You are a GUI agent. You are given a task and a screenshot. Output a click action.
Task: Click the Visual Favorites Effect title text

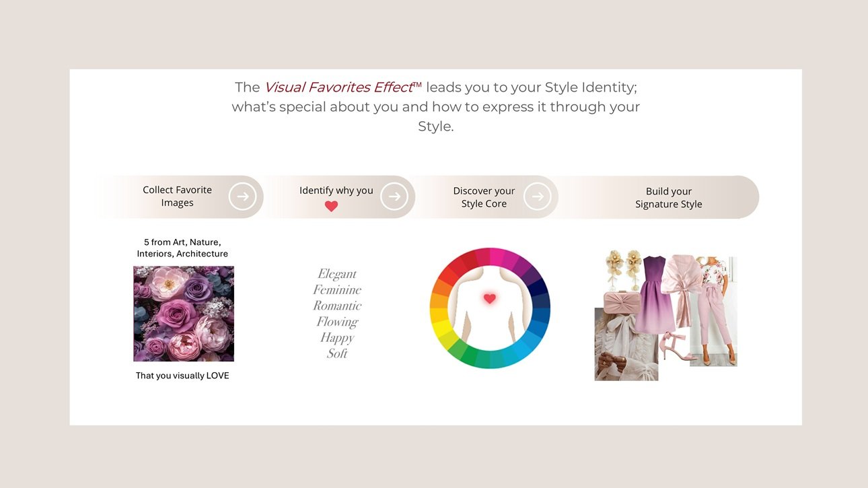click(338, 87)
